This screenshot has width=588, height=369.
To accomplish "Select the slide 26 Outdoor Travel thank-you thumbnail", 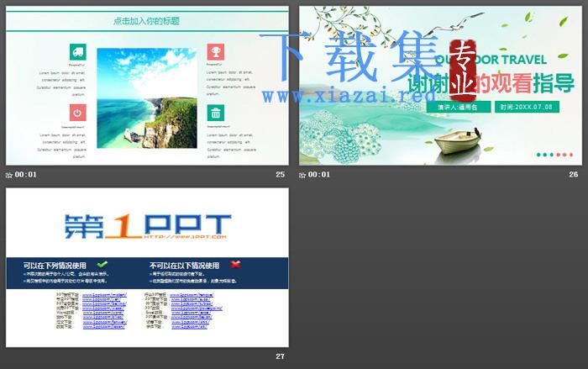I will pyautogui.click(x=440, y=86).
